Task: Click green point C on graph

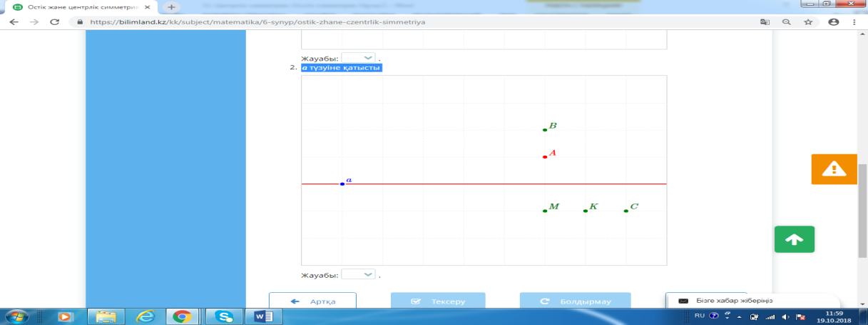Action: (x=626, y=211)
